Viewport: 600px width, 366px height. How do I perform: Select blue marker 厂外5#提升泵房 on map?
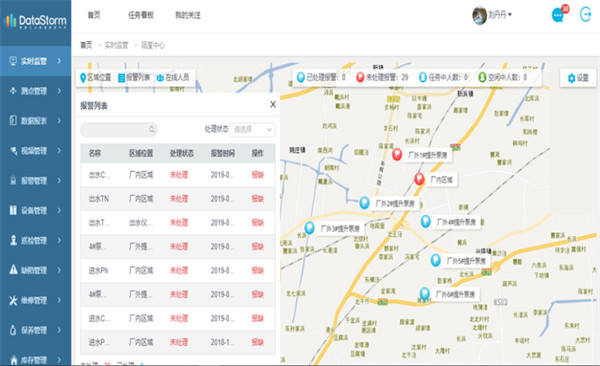[435, 260]
